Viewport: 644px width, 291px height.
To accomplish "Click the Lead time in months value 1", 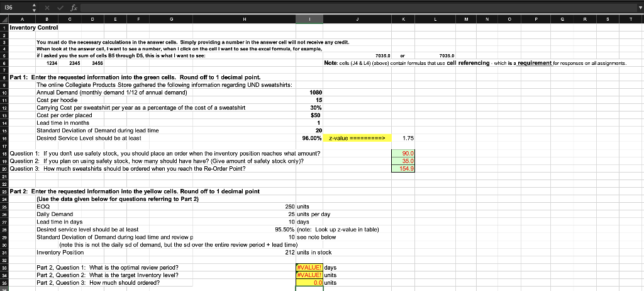I will click(x=309, y=123).
